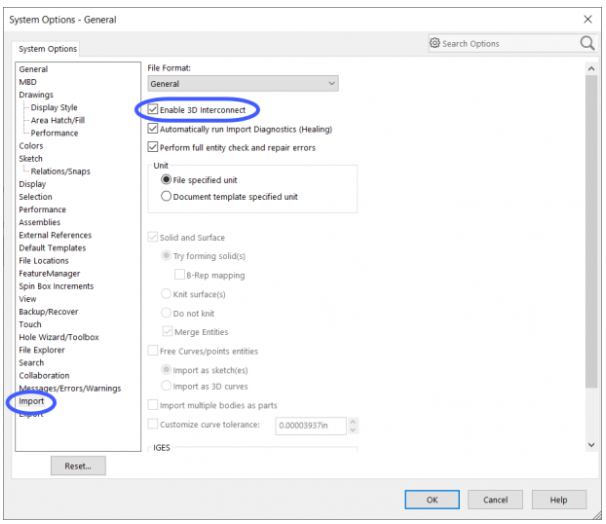Select File Explorer category
This screenshot has height=524, width=606.
(x=42, y=350)
